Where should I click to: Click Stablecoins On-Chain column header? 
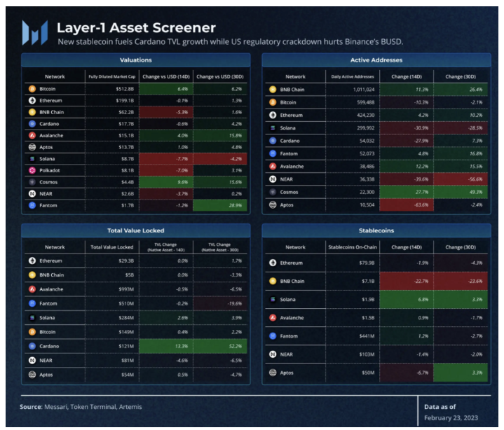[353, 247]
